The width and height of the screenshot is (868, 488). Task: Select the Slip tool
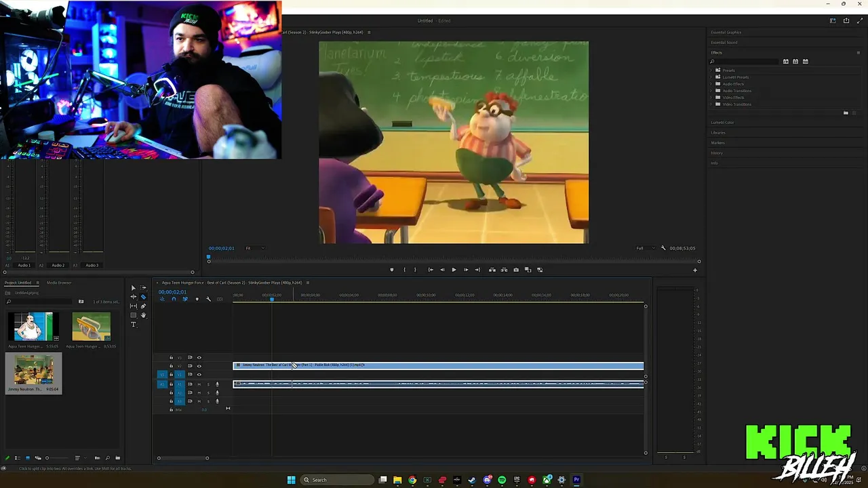click(134, 306)
